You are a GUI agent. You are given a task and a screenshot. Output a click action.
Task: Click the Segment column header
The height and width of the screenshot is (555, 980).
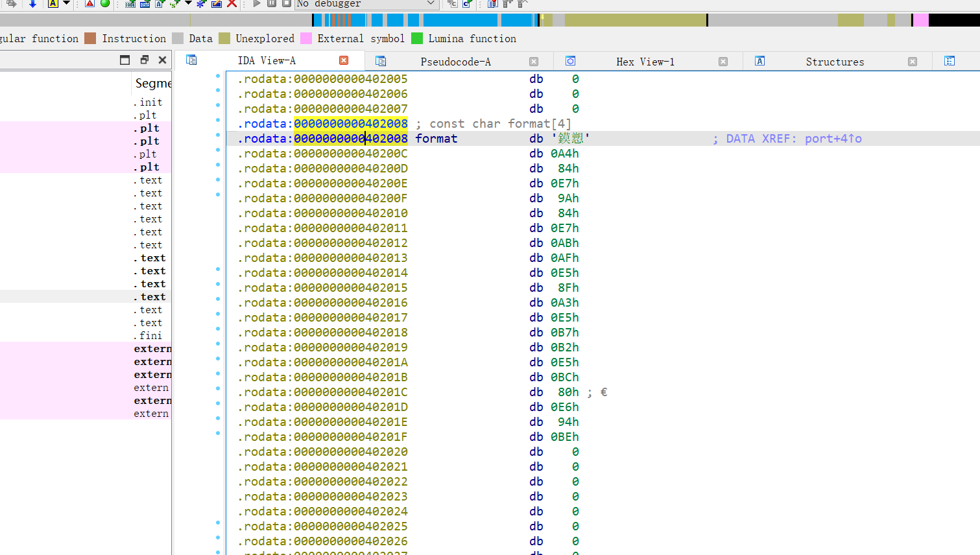click(x=153, y=83)
